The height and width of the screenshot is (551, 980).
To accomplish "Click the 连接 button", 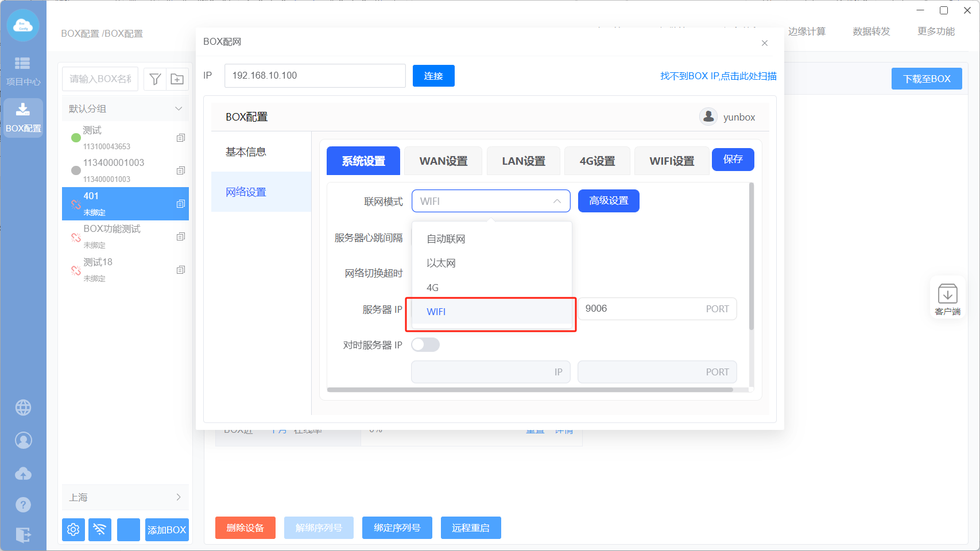I will pyautogui.click(x=433, y=76).
